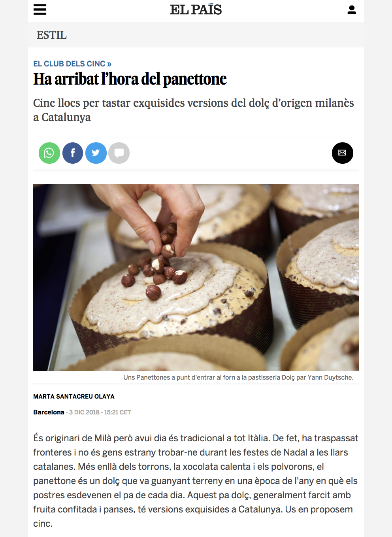Open the comments bubble icon
The width and height of the screenshot is (392, 537).
click(119, 153)
